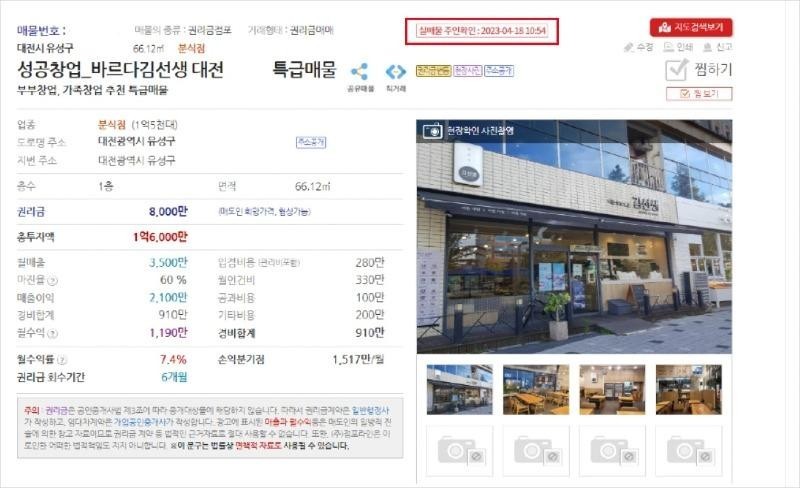The height and width of the screenshot is (488, 800).
Task: Click the monthly yield (월수익률) help icon
Action: tap(62, 360)
